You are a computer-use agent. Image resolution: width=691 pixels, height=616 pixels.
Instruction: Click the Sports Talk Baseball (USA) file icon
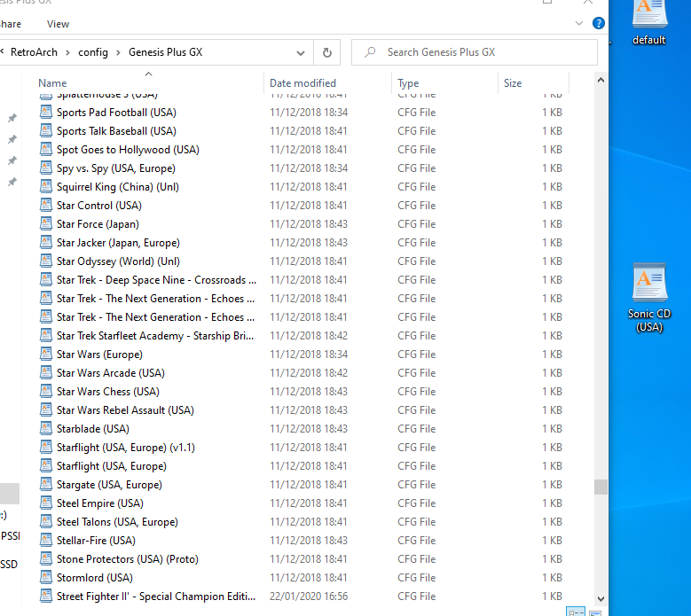(46, 130)
